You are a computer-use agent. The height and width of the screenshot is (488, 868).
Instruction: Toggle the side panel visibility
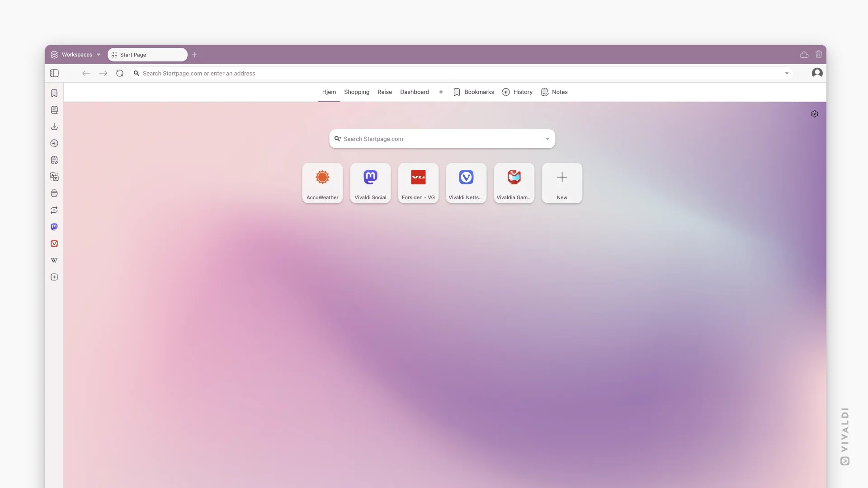(x=54, y=73)
